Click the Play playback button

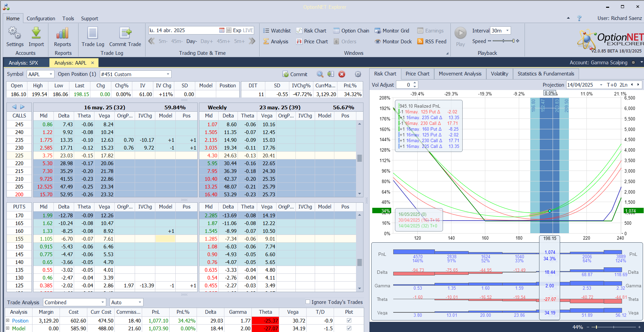460,37
